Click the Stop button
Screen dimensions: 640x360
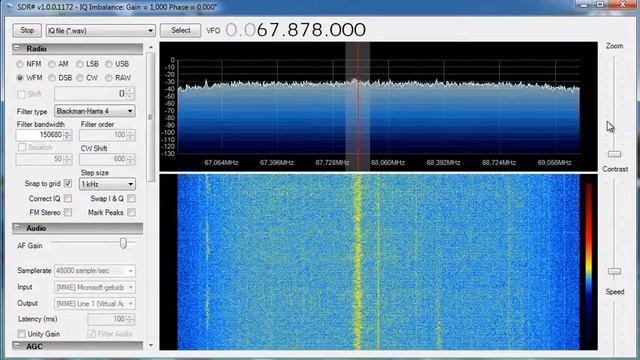27,30
